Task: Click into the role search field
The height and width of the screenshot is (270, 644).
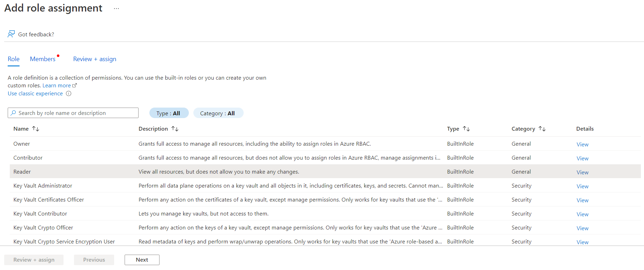Action: coord(77,113)
